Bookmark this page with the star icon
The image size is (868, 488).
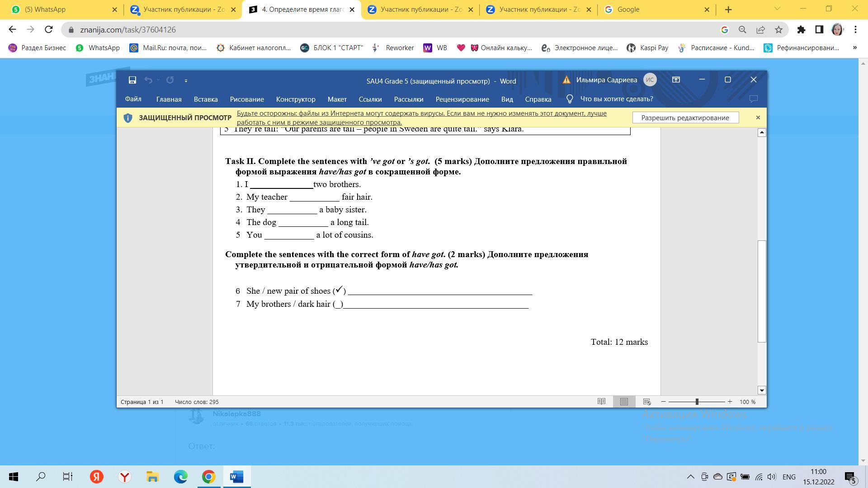778,30
